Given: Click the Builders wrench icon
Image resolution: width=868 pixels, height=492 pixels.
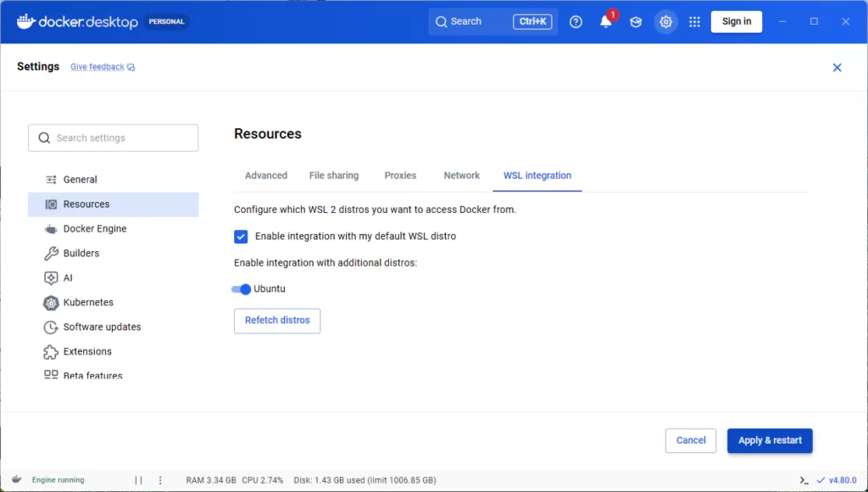Looking at the screenshot, I should pos(51,253).
